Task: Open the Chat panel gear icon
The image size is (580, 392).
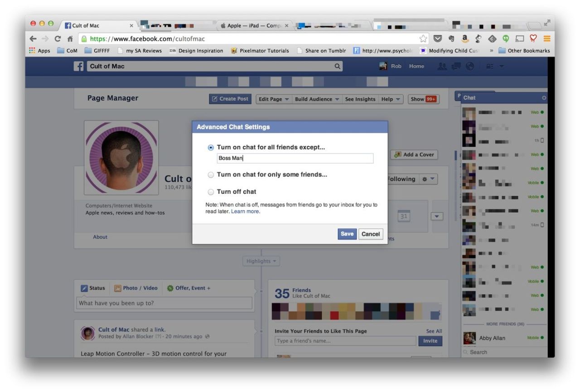Action: [x=544, y=97]
